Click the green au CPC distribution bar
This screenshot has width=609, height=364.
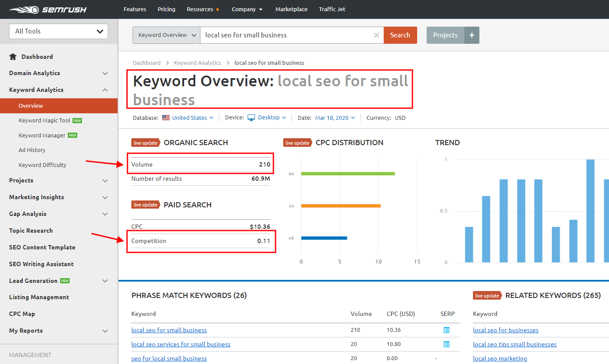tap(348, 174)
